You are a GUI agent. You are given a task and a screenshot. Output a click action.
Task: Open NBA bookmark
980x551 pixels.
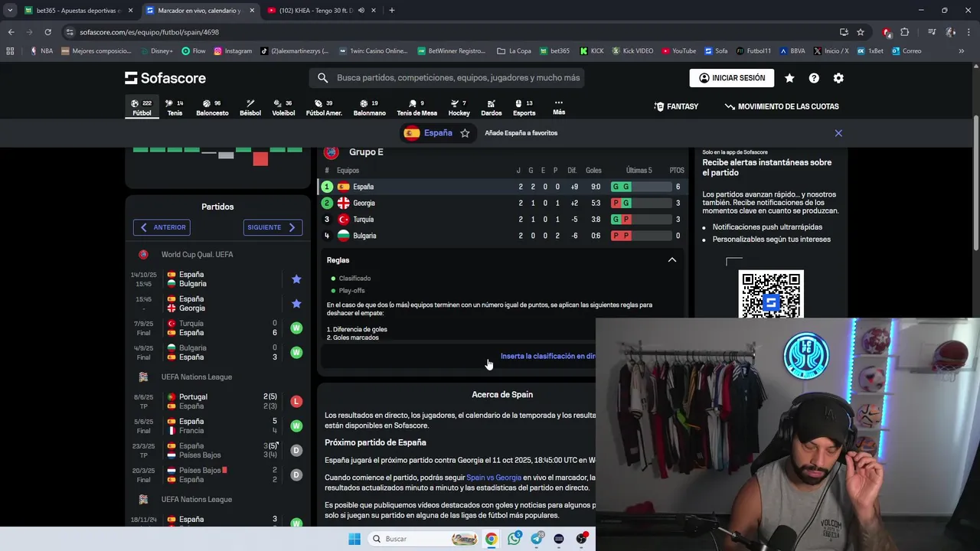[41, 51]
